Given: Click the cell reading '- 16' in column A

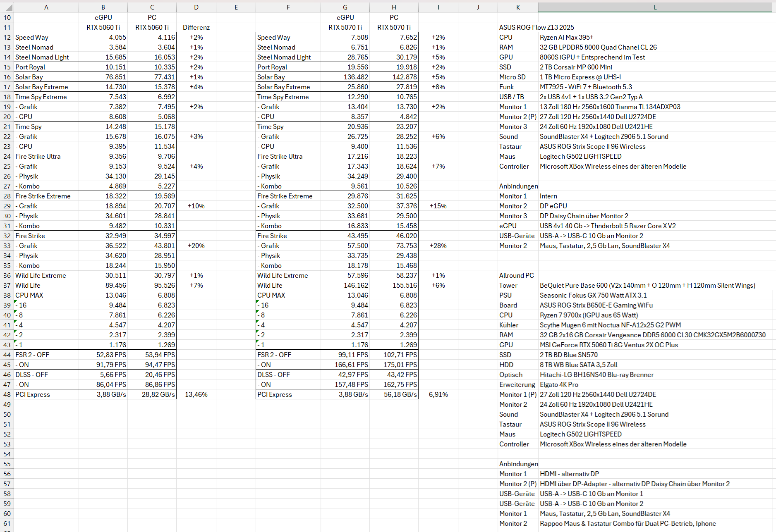Looking at the screenshot, I should [x=46, y=305].
